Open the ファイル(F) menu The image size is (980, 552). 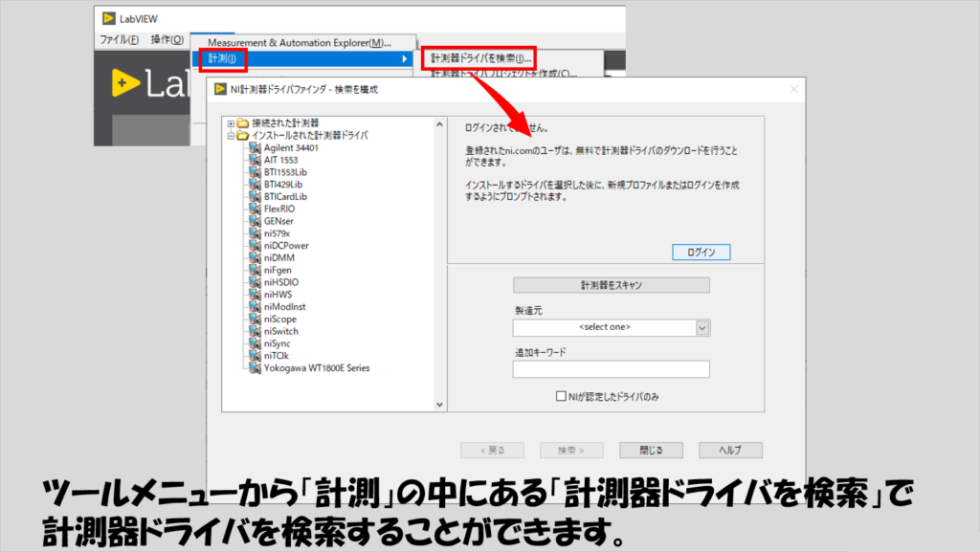[x=120, y=39]
